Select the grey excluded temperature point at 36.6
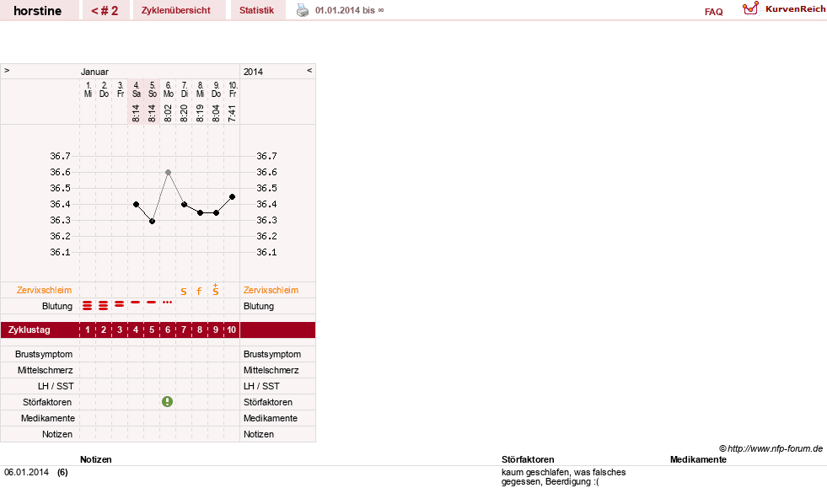Image resolution: width=827 pixels, height=504 pixels. 169,173
